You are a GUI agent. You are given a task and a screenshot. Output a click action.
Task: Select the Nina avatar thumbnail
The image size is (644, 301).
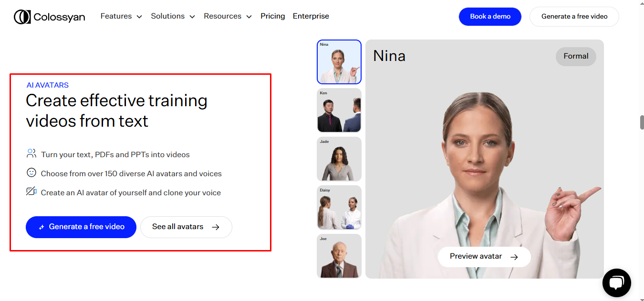[x=339, y=62]
